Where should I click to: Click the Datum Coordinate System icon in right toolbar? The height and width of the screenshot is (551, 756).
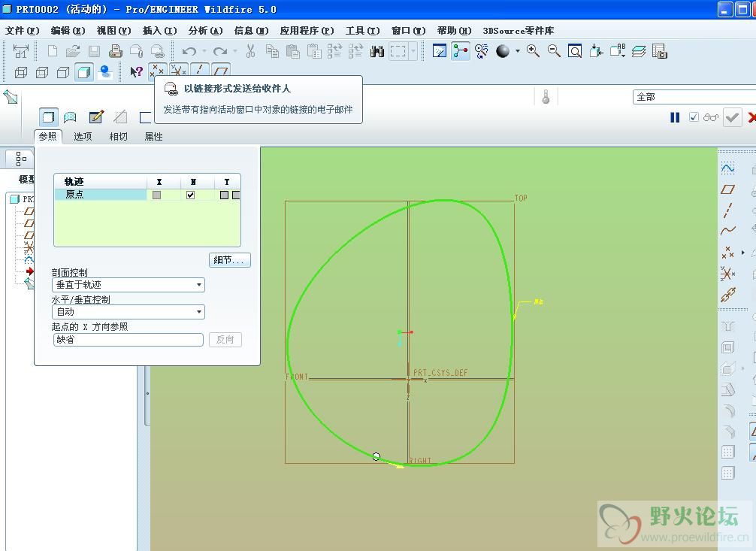pyautogui.click(x=727, y=273)
